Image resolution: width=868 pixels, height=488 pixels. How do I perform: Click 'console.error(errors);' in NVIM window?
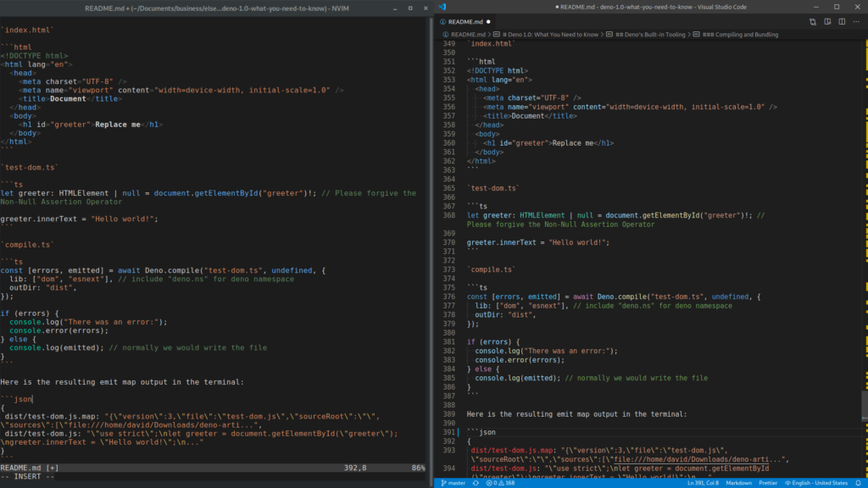[58, 330]
